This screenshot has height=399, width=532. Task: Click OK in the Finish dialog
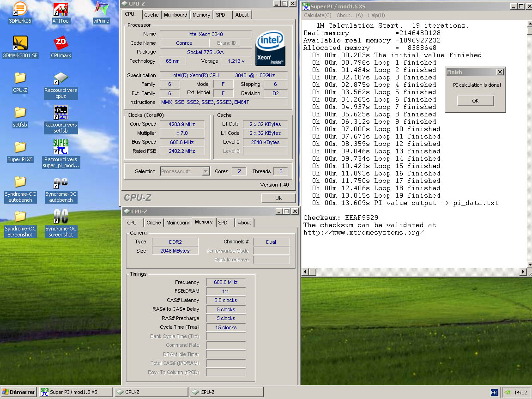pos(475,100)
